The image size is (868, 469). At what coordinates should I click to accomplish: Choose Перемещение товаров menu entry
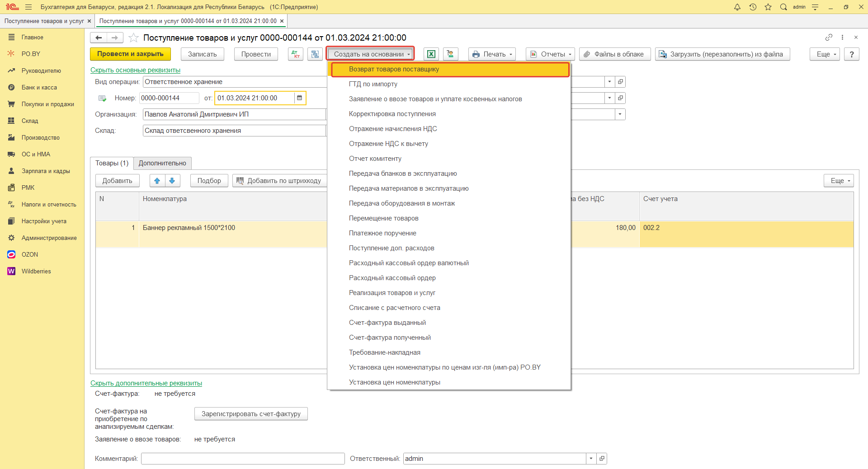(449, 219)
